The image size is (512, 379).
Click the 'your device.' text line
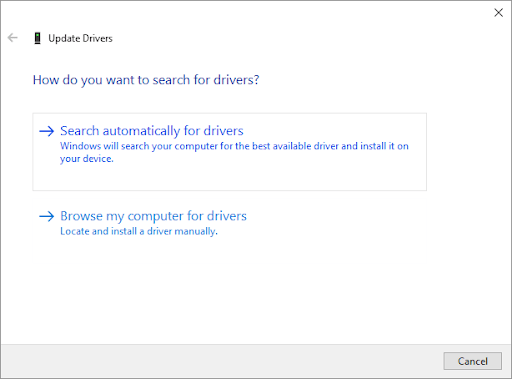pyautogui.click(x=87, y=159)
